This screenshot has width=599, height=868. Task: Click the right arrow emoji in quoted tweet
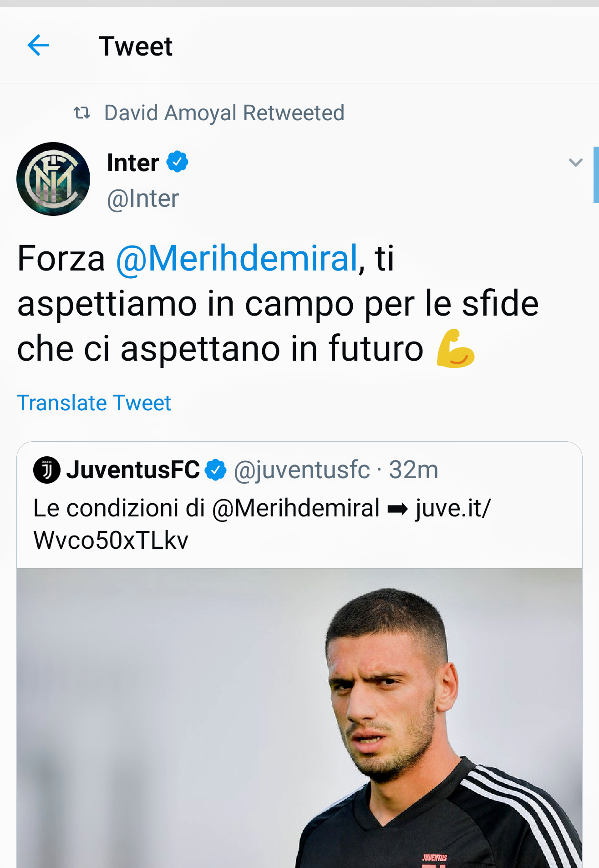397,509
